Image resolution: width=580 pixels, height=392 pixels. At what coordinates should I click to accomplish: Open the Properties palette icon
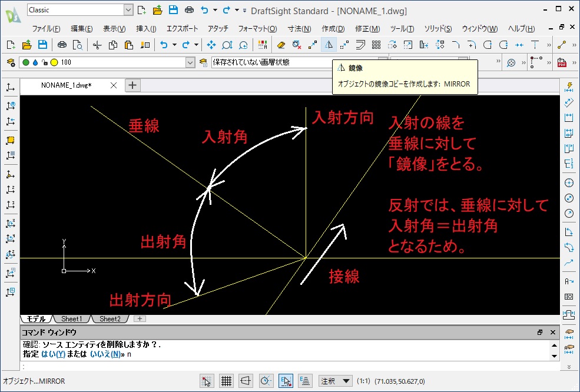coord(263,45)
